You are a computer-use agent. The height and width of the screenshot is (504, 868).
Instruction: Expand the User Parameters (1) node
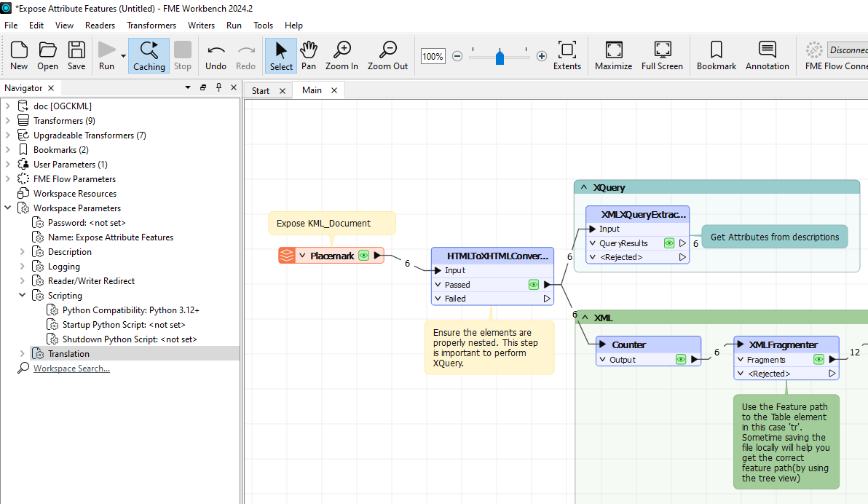(8, 164)
